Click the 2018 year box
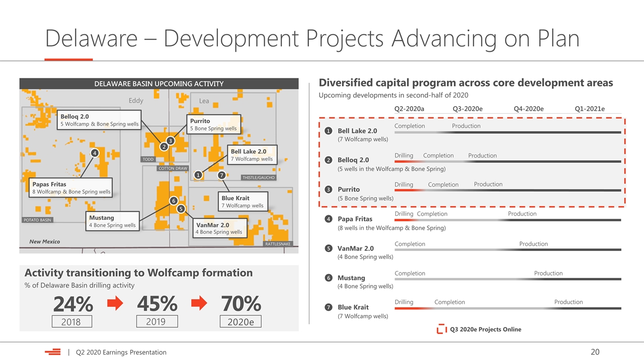The height and width of the screenshot is (362, 644). (x=73, y=321)
